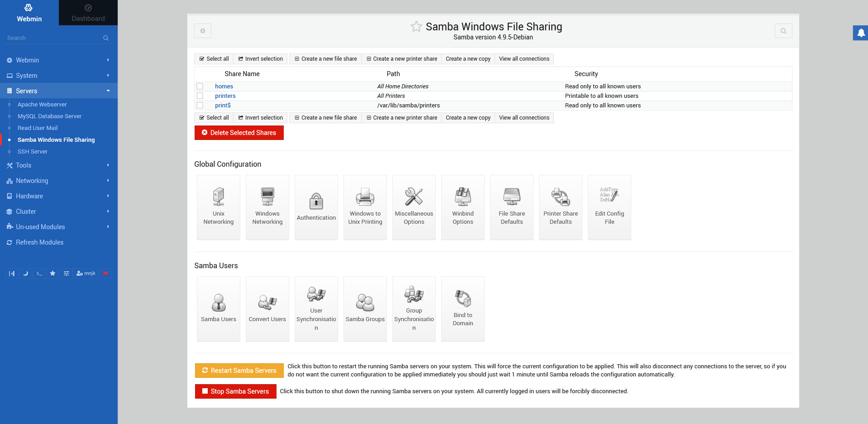Click top Create a new printer share
This screenshot has width=868, height=424.
402,59
